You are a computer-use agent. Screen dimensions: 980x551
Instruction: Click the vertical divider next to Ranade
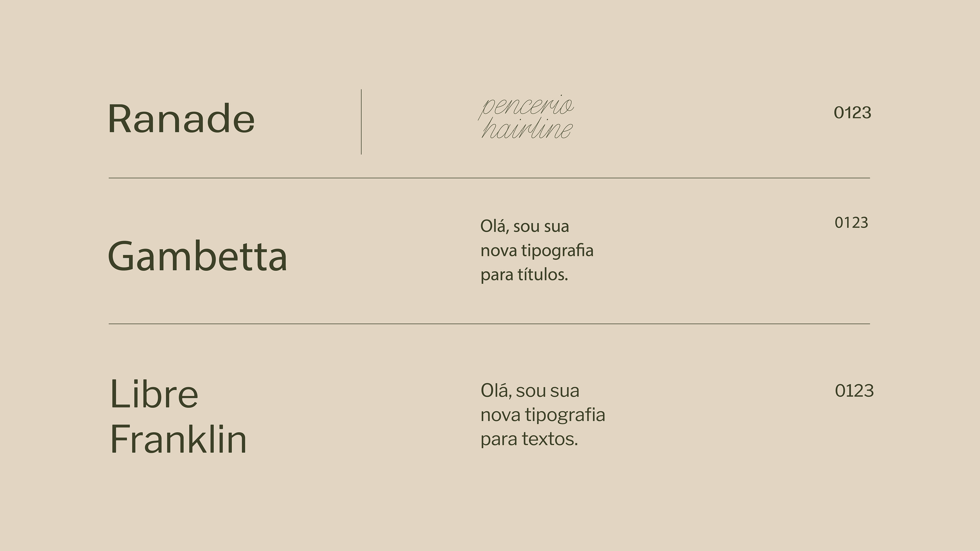(361, 122)
